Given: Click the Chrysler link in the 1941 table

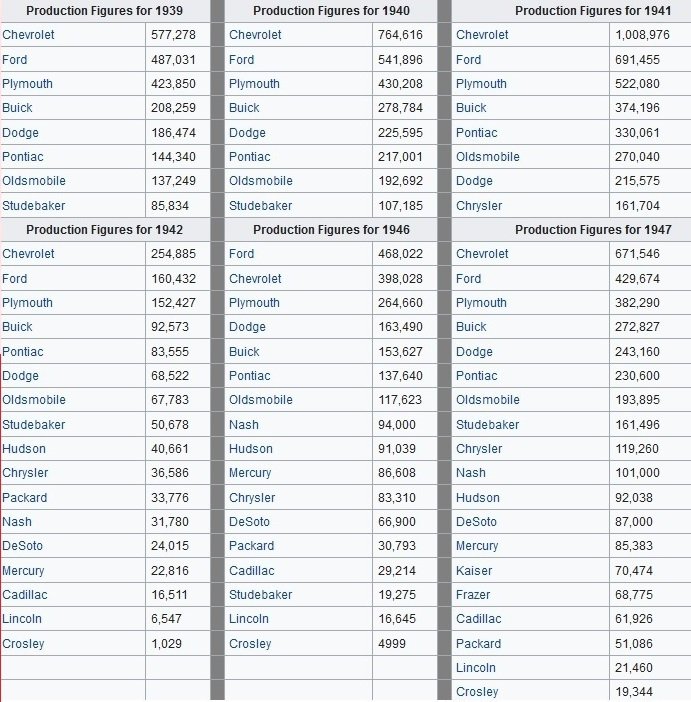Looking at the screenshot, I should point(479,206).
